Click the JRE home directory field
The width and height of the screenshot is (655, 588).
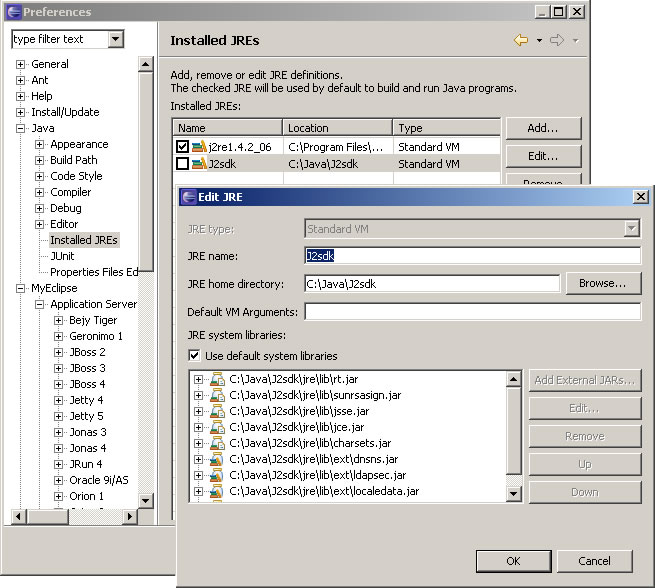pos(432,284)
